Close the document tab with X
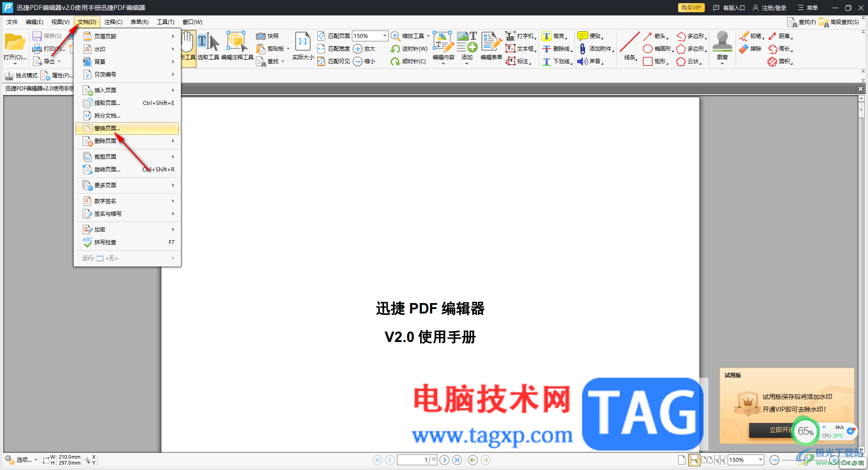 (861, 89)
